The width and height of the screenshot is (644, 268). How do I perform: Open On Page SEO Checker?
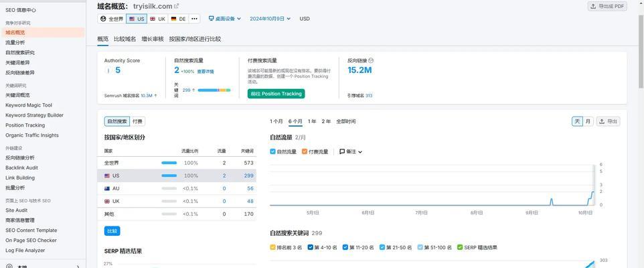tap(31, 240)
